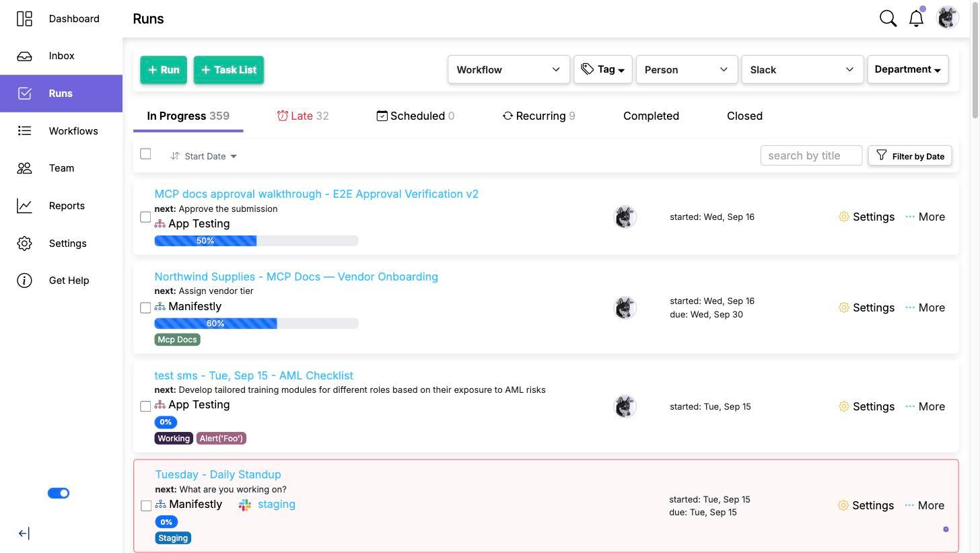This screenshot has width=980, height=553.
Task: Open the Slack filter dropdown
Action: (802, 69)
